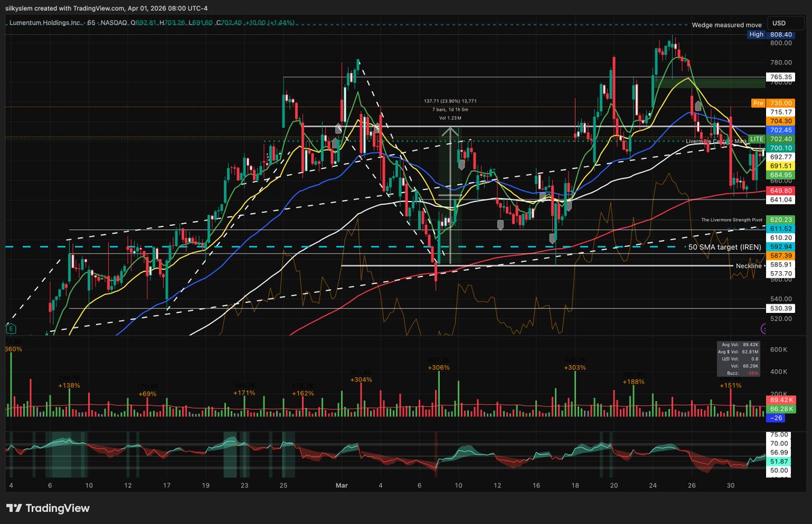Click the earnings 'E' marker icon
The width and height of the screenshot is (812, 524).
click(10, 329)
